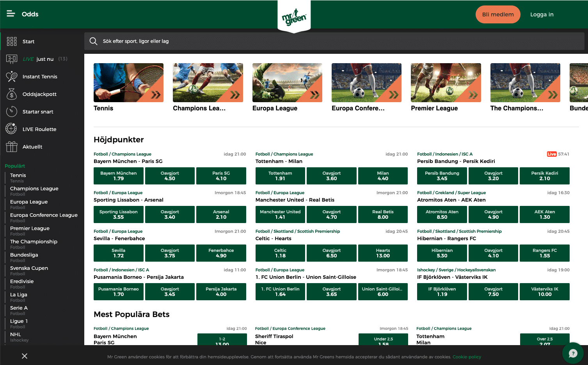Click the Bli medlem button
588x365 pixels.
pyautogui.click(x=498, y=14)
